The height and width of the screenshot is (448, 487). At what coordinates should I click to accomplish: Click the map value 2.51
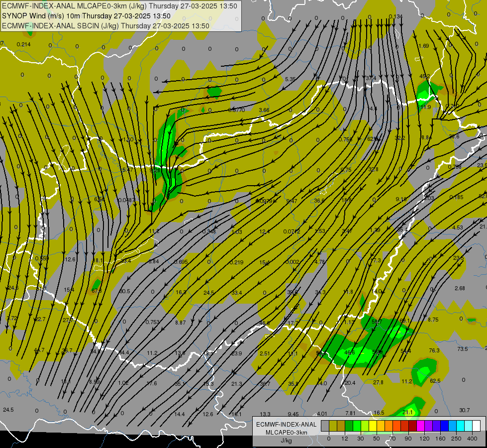265,353
